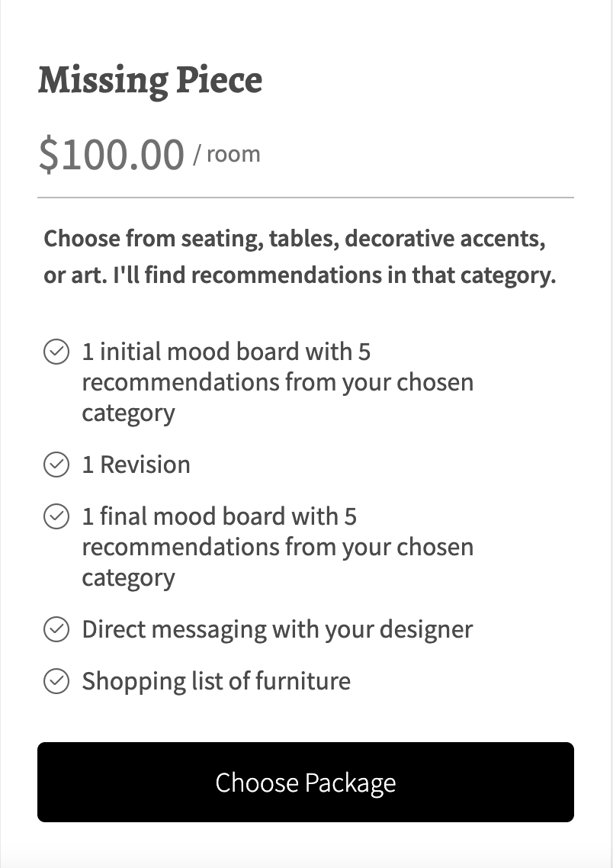The width and height of the screenshot is (613, 868).
Task: Select the '1 Revision' feature text
Action: point(136,465)
